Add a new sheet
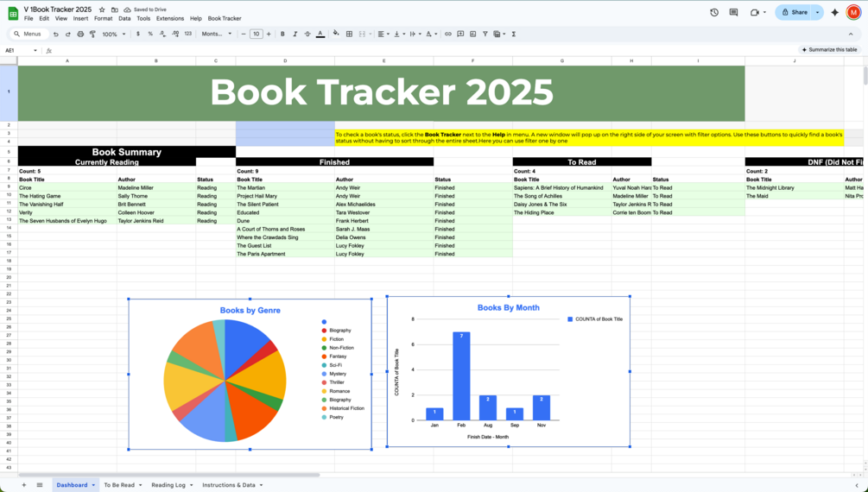 24,485
